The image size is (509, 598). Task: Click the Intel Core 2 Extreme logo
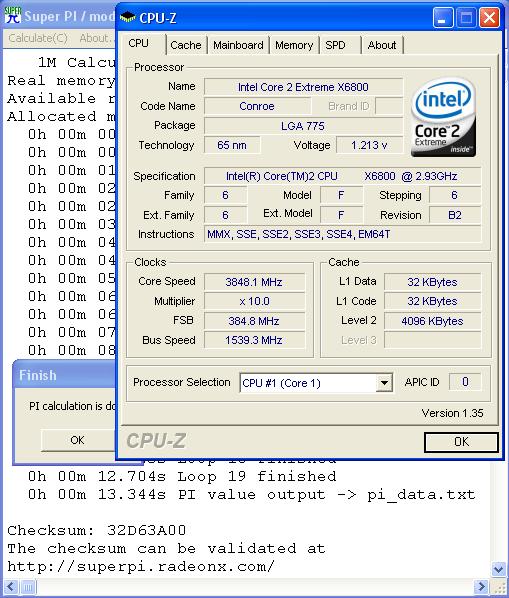point(443,117)
